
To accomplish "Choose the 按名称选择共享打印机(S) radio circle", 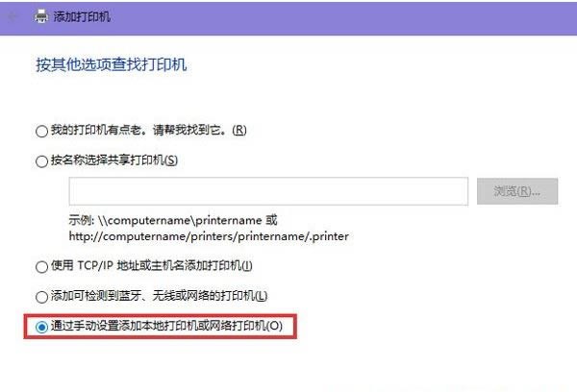I will coord(41,161).
